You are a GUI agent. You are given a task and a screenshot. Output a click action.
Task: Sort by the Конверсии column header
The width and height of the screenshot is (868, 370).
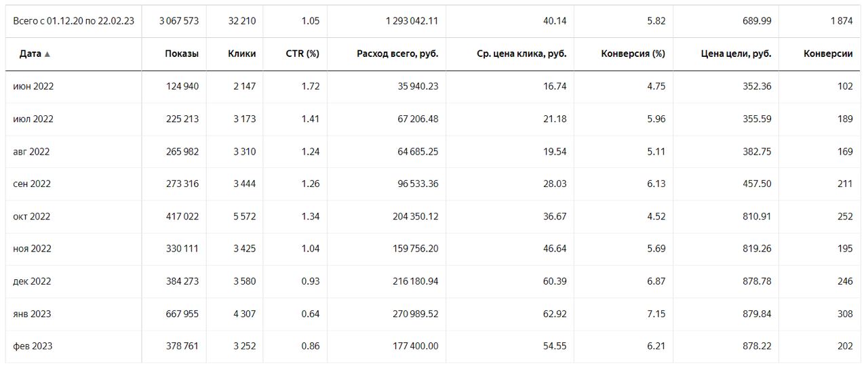pyautogui.click(x=828, y=54)
